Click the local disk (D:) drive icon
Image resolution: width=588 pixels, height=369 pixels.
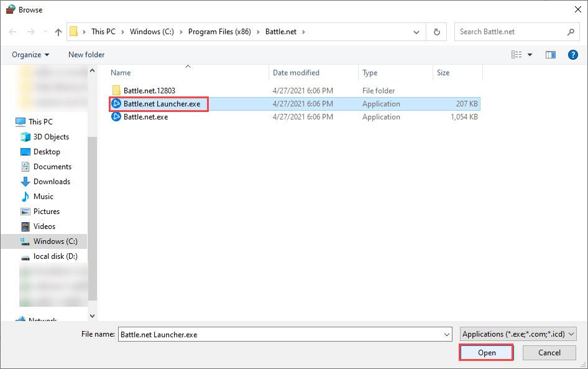[x=25, y=257]
